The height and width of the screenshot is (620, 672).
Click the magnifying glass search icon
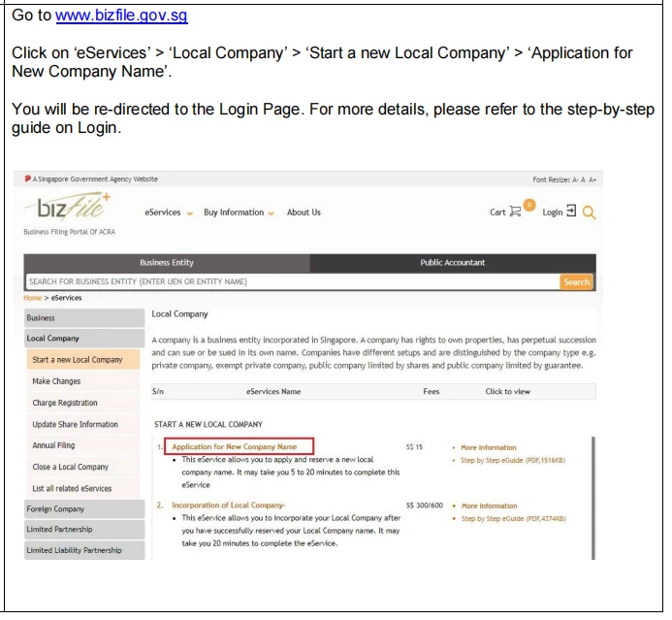[x=590, y=212]
